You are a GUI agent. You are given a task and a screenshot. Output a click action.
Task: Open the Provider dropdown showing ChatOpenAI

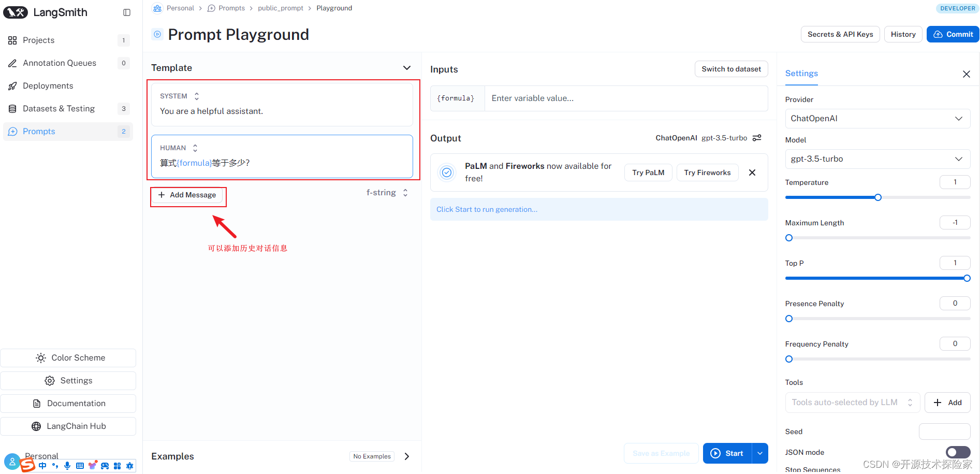coord(877,118)
